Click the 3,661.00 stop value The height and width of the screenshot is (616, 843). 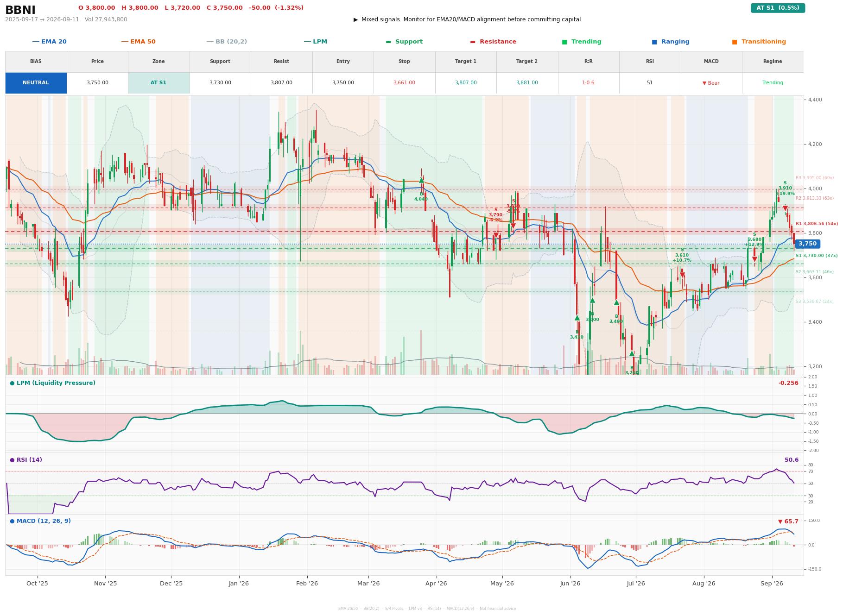tap(404, 83)
